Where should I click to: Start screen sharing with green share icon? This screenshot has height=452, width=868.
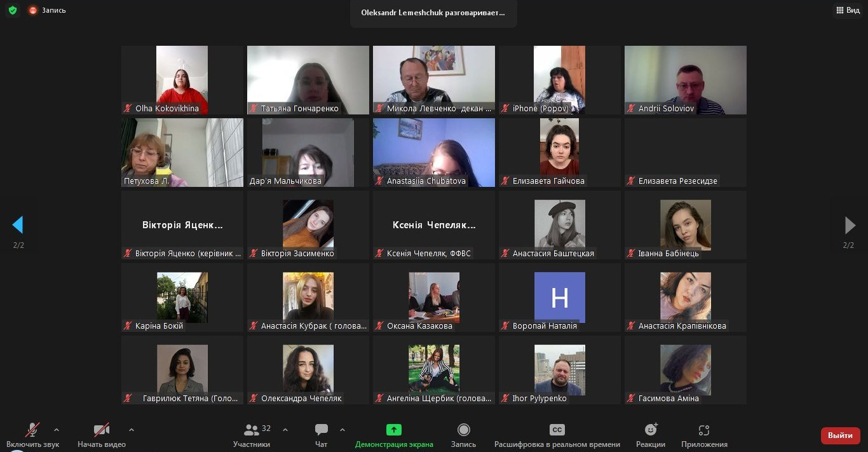[x=394, y=430]
